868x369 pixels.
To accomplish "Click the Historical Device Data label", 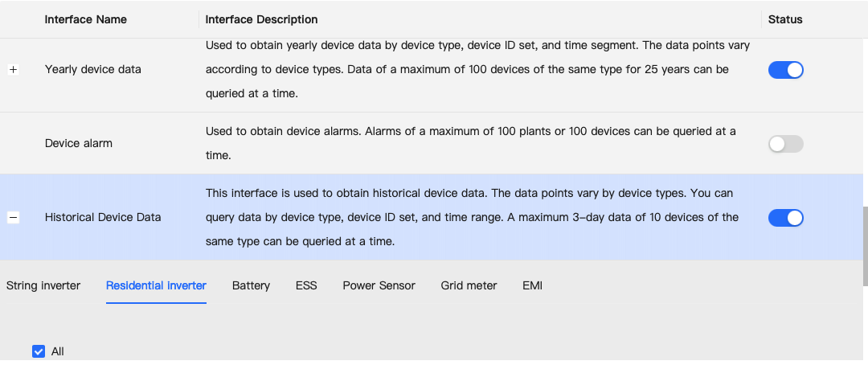I will 103,218.
